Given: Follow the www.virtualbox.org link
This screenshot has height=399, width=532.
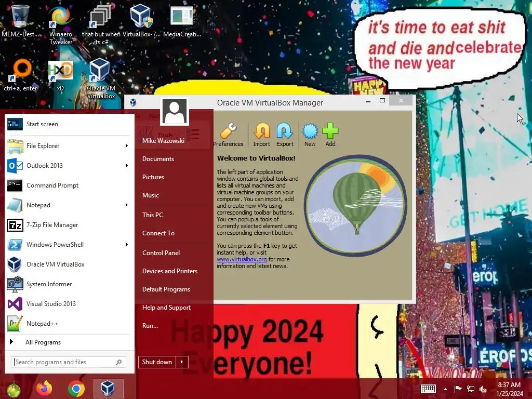Looking at the screenshot, I should [242, 259].
